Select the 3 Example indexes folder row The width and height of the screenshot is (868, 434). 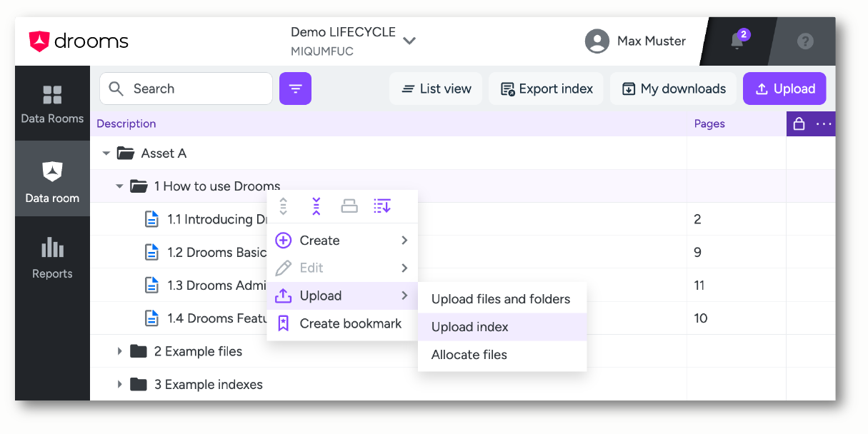[463, 384]
